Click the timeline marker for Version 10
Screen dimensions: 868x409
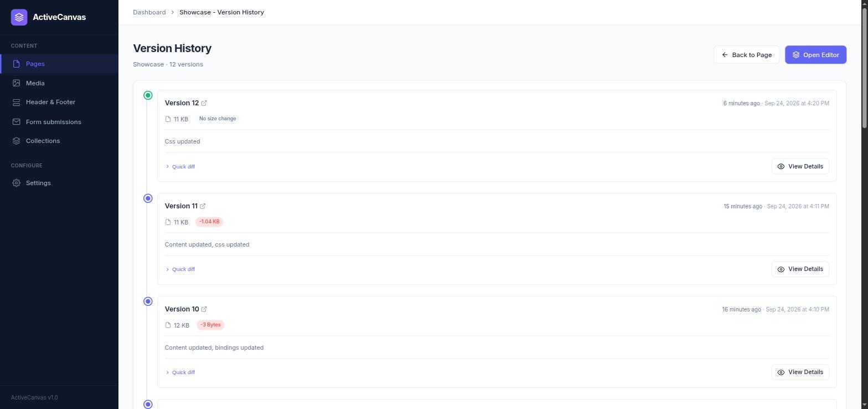coord(148,301)
